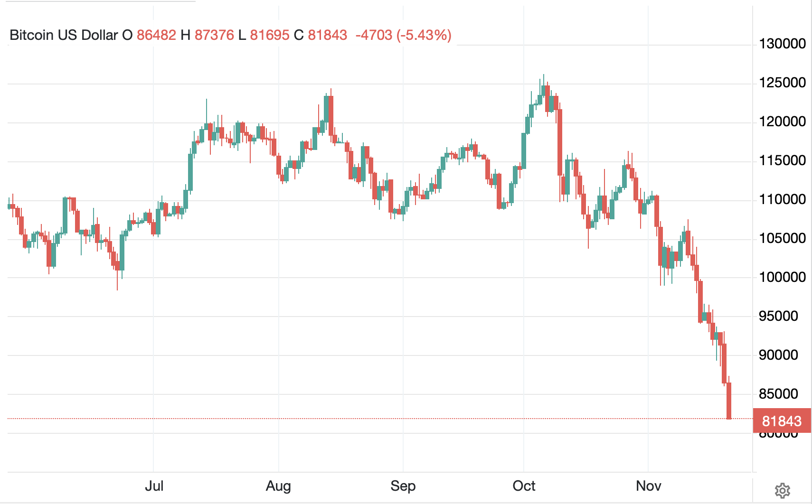The height and width of the screenshot is (504, 812).
Task: Click the Aug label on the time axis
Action: tap(278, 486)
